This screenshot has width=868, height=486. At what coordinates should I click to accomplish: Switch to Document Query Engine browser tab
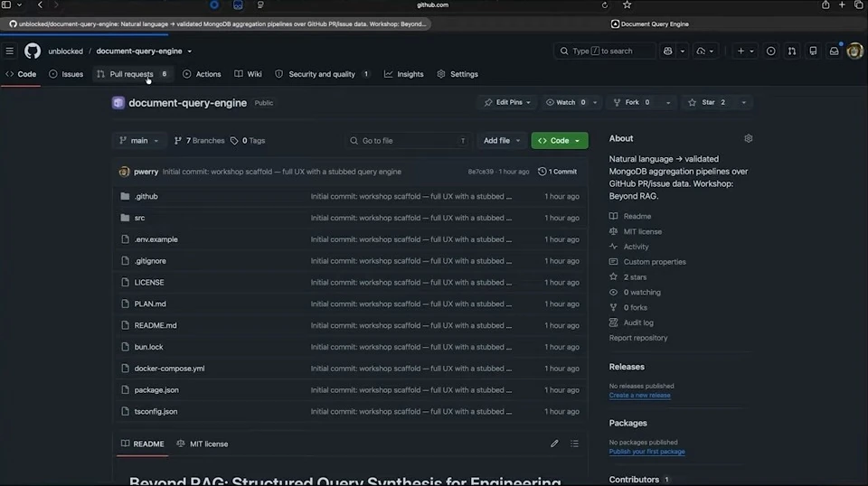[x=650, y=23]
